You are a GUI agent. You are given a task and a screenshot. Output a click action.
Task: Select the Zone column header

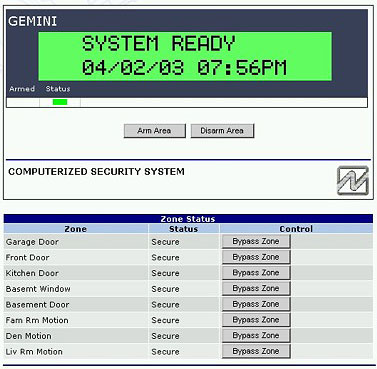pyautogui.click(x=76, y=229)
